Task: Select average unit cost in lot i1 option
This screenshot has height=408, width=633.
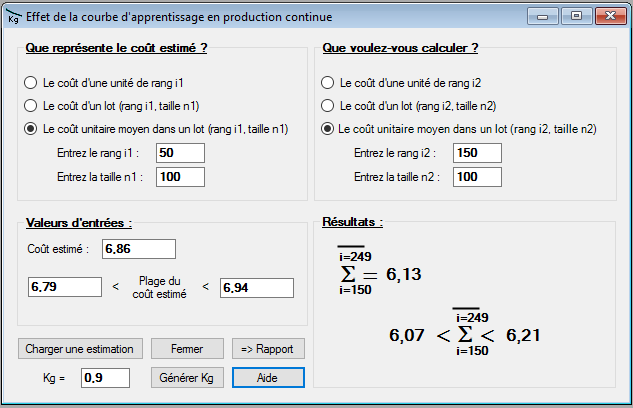Action: pos(30,128)
